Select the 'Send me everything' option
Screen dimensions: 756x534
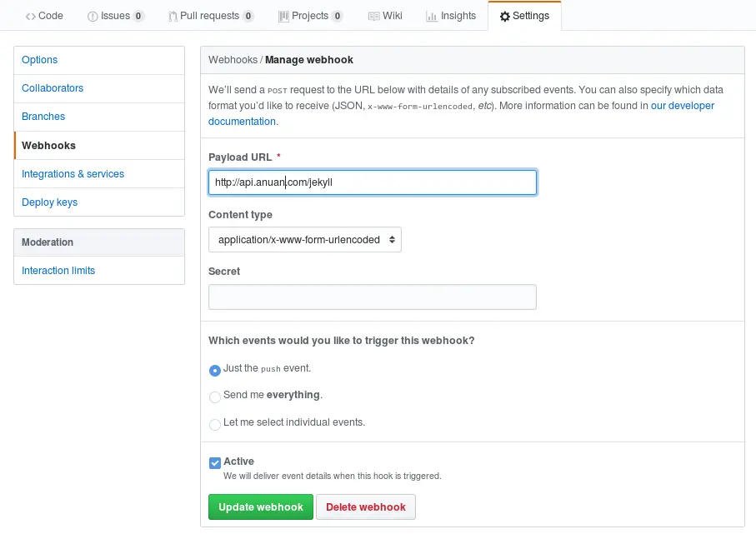pos(215,397)
